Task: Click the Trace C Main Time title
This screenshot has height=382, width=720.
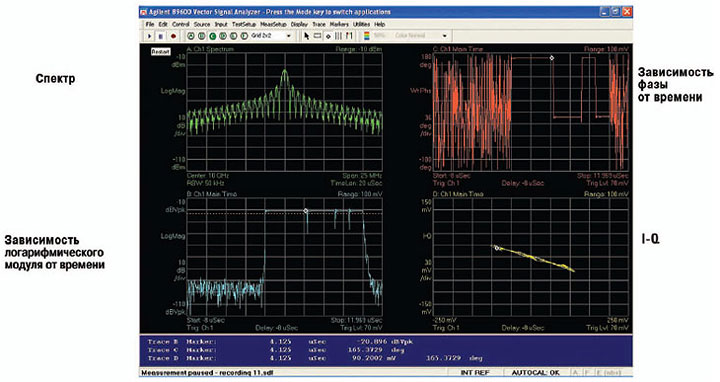Action: tap(458, 49)
